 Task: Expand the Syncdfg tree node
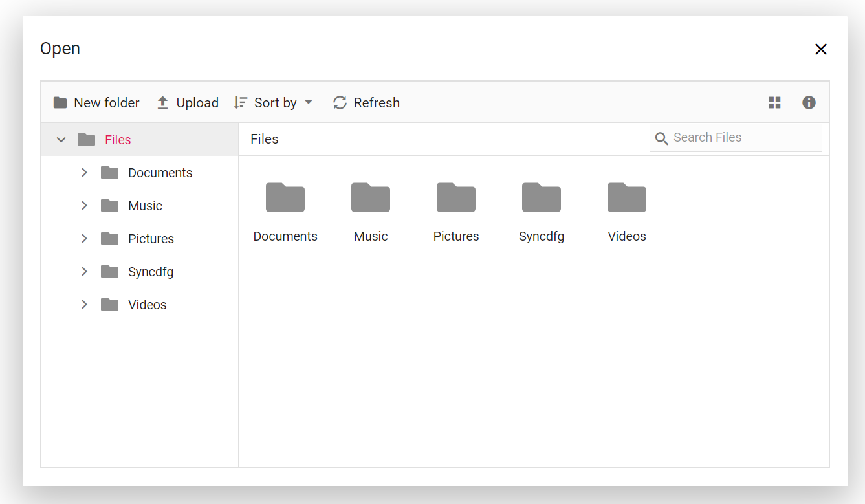pyautogui.click(x=84, y=272)
